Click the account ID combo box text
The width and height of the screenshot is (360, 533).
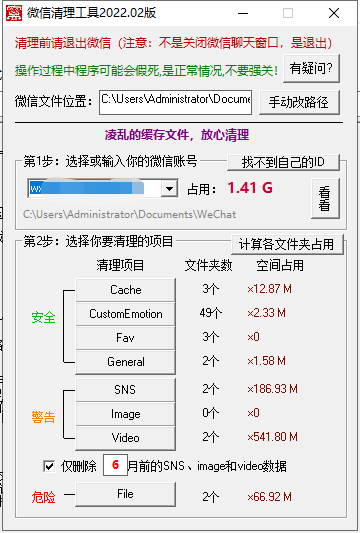tap(94, 188)
